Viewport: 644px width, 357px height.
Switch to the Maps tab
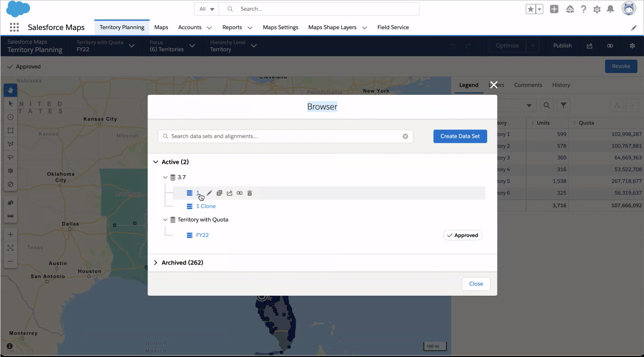coord(161,27)
